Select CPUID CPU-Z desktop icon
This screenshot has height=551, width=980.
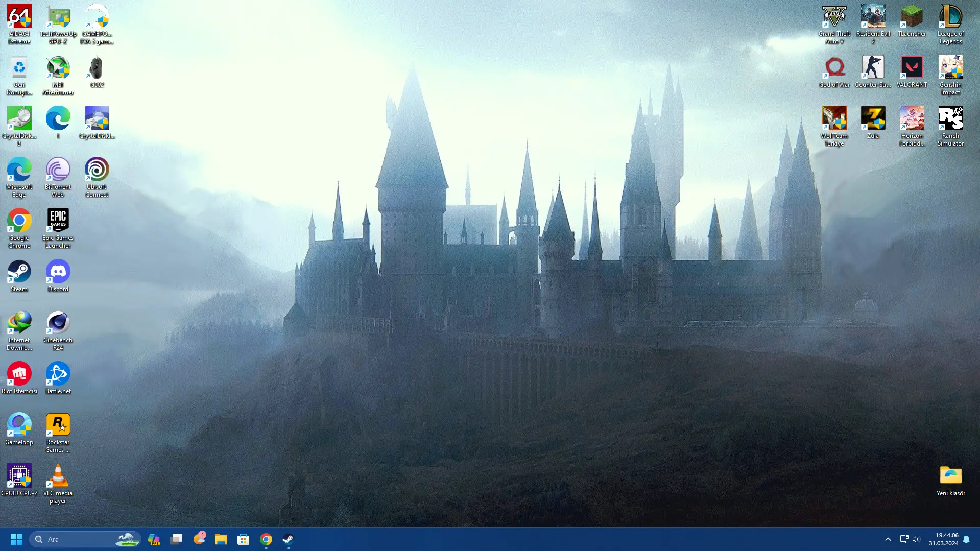click(x=19, y=481)
